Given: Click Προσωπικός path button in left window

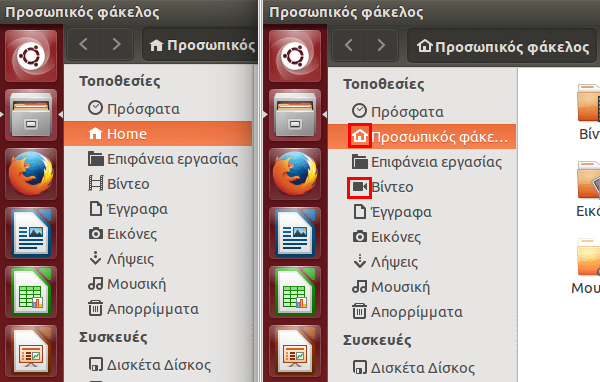Looking at the screenshot, I should 200,45.
